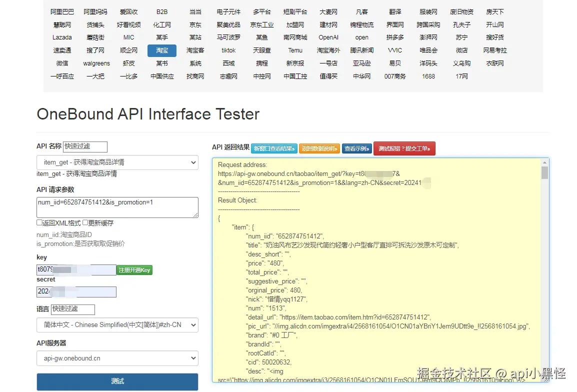Image resolution: width=577 pixels, height=392 pixels.
Task: Open the 洋码头 platform
Action: click(x=428, y=63)
